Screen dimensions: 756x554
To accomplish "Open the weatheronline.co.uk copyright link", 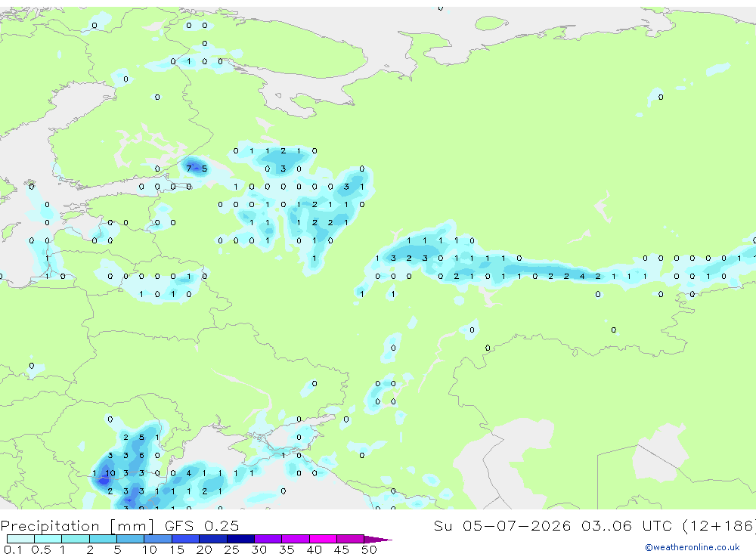I will click(692, 547).
